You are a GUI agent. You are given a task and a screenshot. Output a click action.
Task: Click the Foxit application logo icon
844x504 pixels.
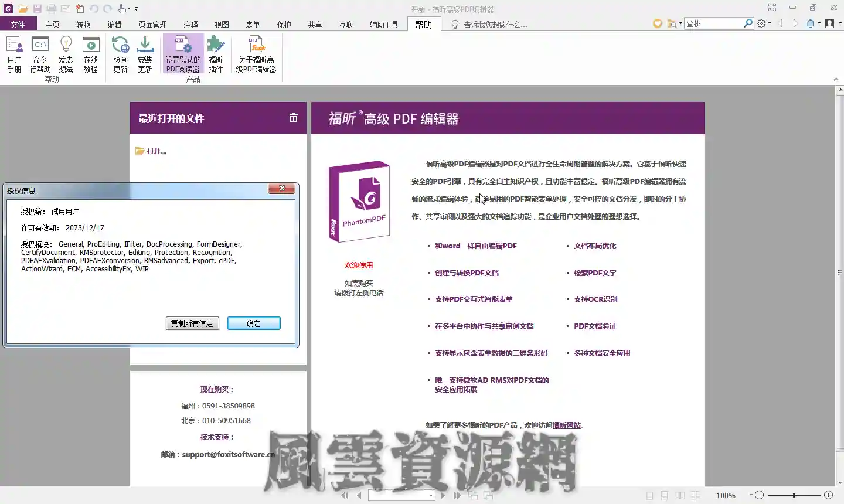pos(8,9)
